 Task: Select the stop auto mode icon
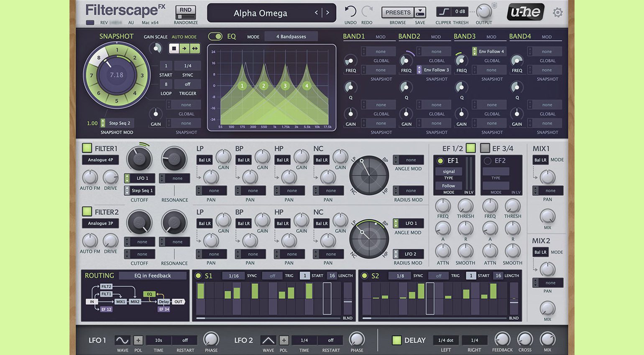click(174, 48)
